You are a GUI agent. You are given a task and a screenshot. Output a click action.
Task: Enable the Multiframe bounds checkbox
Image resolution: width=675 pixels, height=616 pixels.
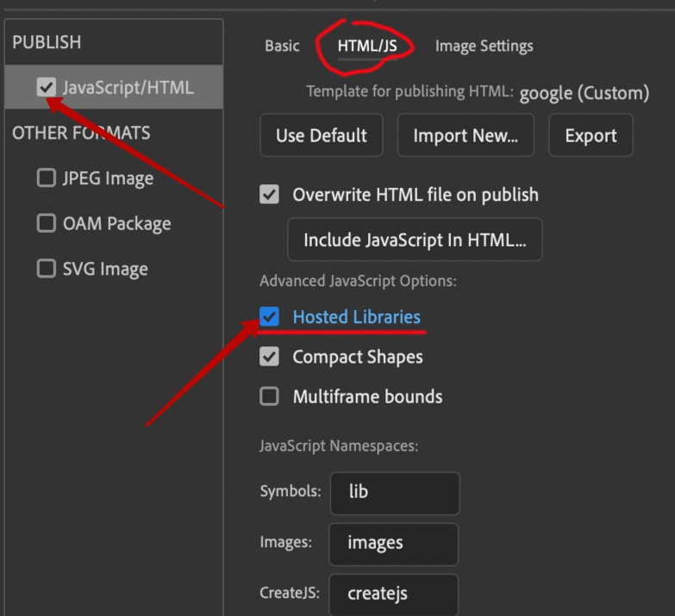pyautogui.click(x=269, y=396)
